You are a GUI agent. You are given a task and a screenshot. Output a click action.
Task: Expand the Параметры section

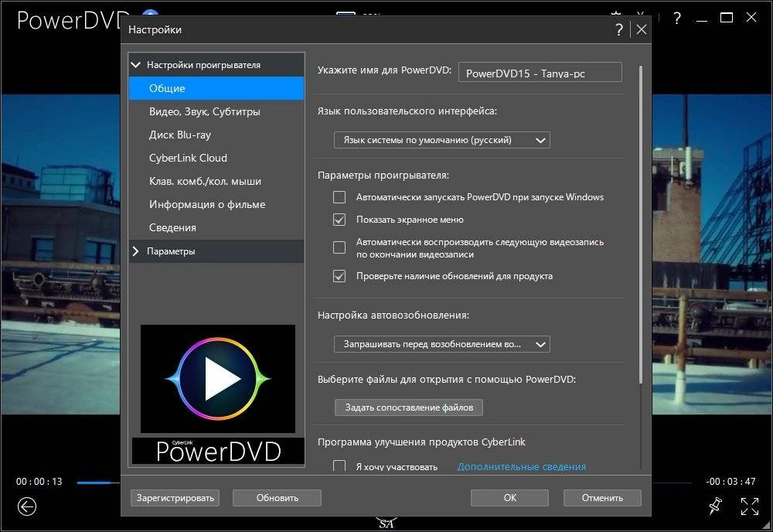[136, 251]
